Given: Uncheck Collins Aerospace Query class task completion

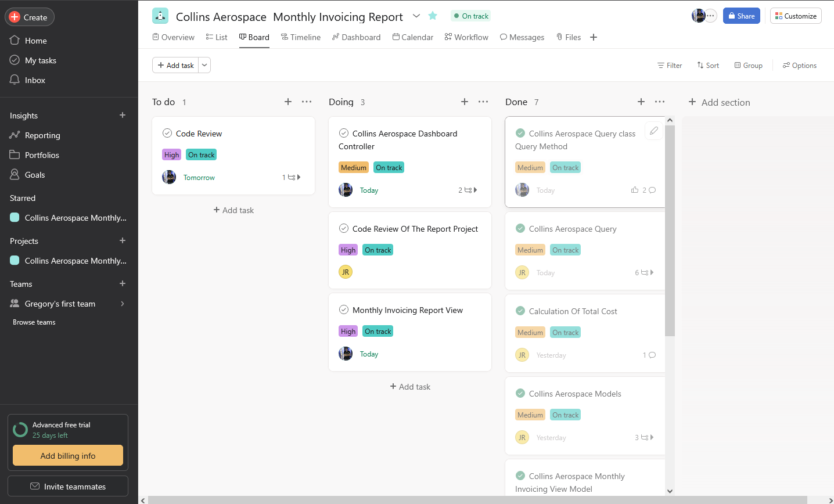Looking at the screenshot, I should click(x=520, y=133).
